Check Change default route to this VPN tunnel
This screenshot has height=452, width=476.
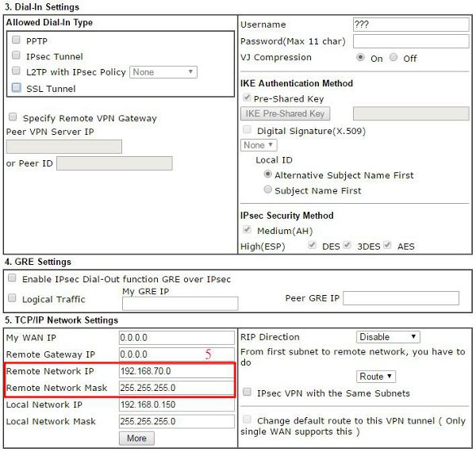coord(247,419)
